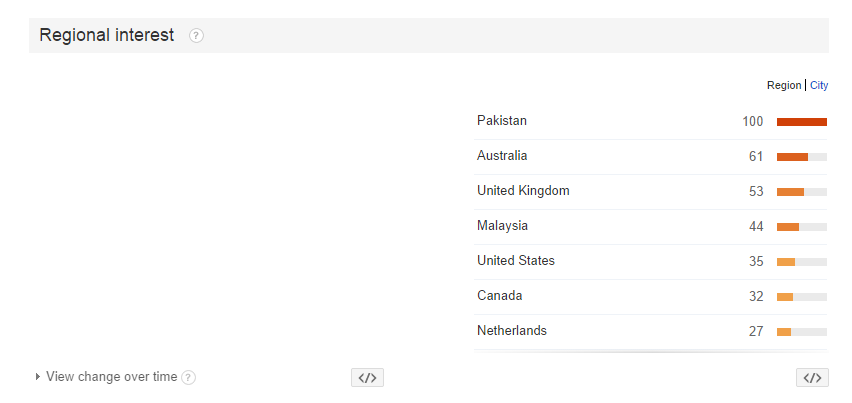
Task: Expand View change over time triangle
Action: 37,376
